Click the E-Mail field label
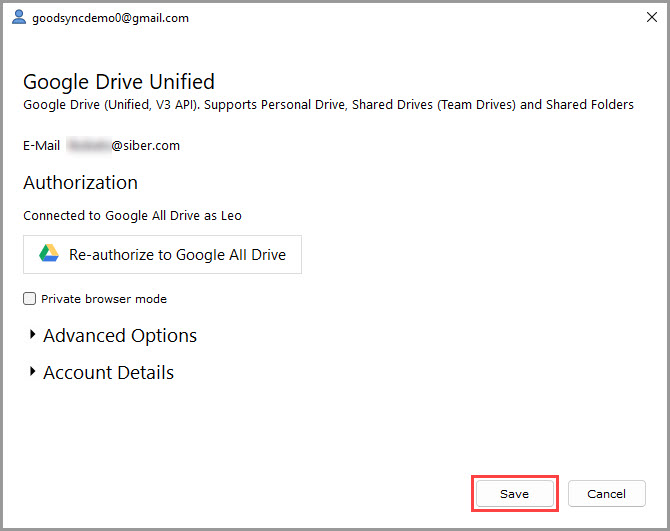Screen dimensions: 670x531 [x=41, y=146]
